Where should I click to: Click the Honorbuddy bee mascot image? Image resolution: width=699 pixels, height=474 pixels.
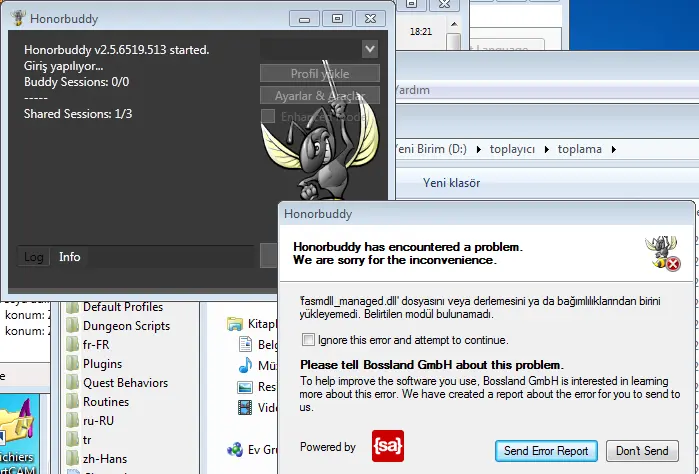point(320,134)
